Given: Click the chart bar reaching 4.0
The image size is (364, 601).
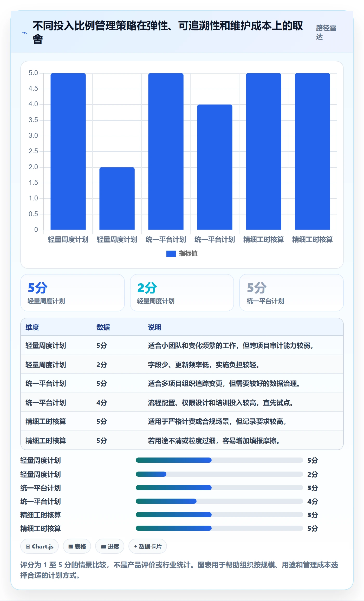Looking at the screenshot, I should 215,167.
